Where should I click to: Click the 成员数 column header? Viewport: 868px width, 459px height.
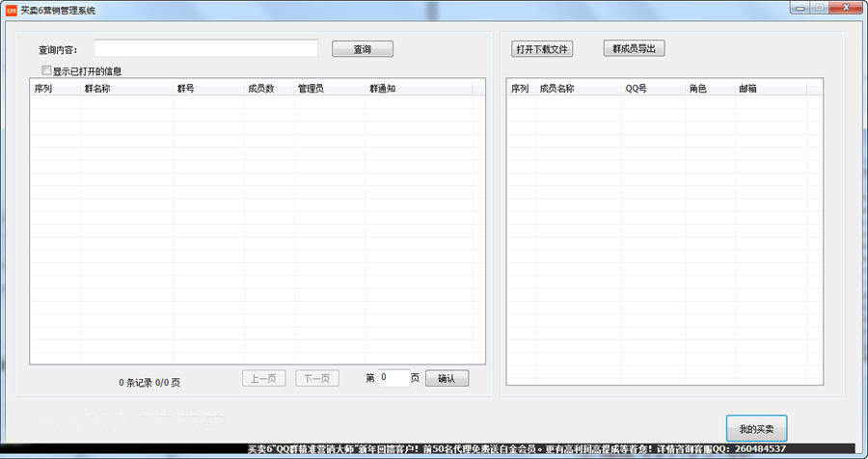pos(269,89)
